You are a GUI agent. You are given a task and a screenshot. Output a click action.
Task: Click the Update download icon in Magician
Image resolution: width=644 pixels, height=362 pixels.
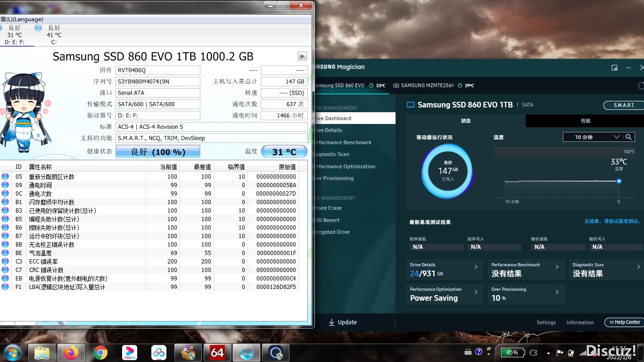pyautogui.click(x=332, y=322)
